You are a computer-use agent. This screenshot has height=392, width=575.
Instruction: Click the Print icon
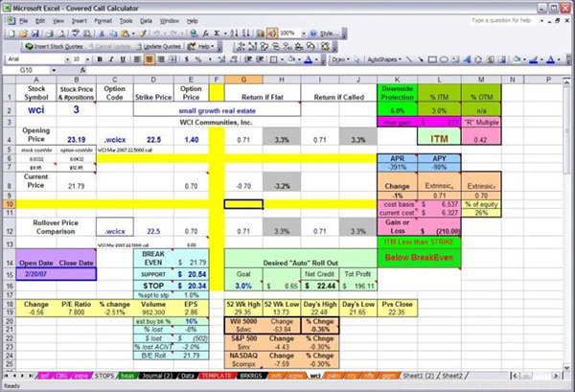50,34
